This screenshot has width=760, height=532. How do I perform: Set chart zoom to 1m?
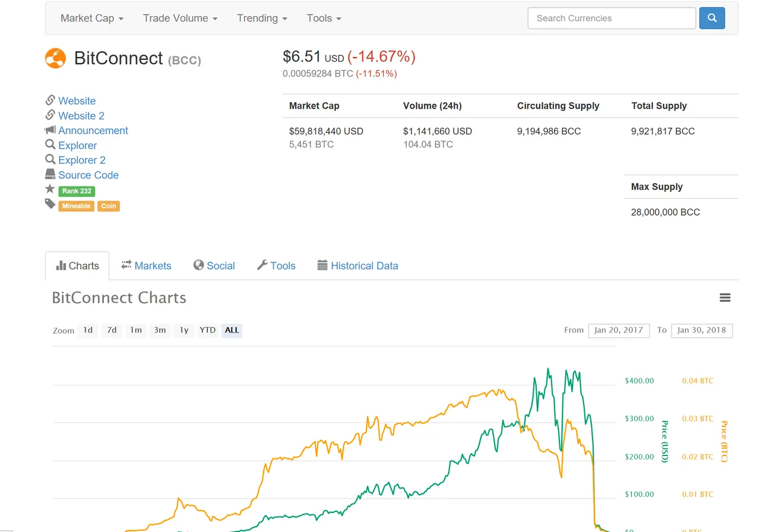[x=136, y=330]
